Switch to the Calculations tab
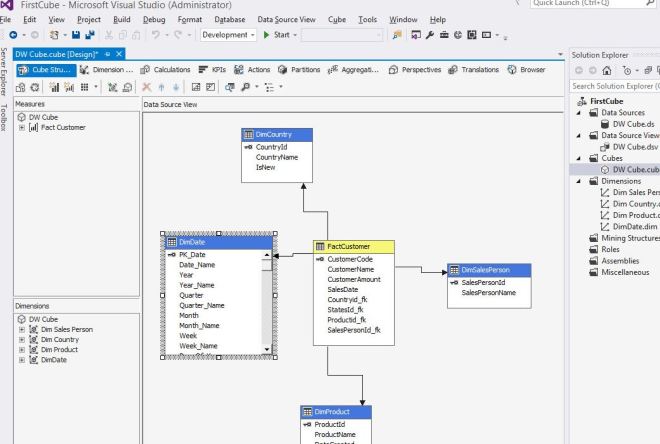This screenshot has height=444, width=660. pos(164,69)
